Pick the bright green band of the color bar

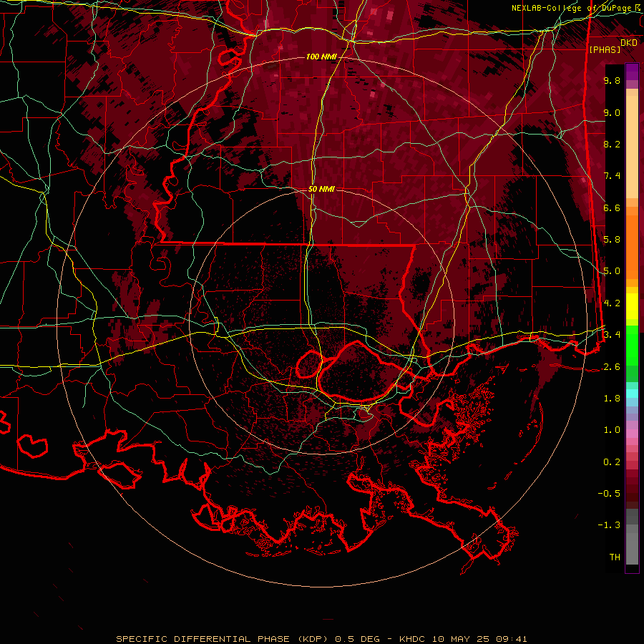pos(632,346)
